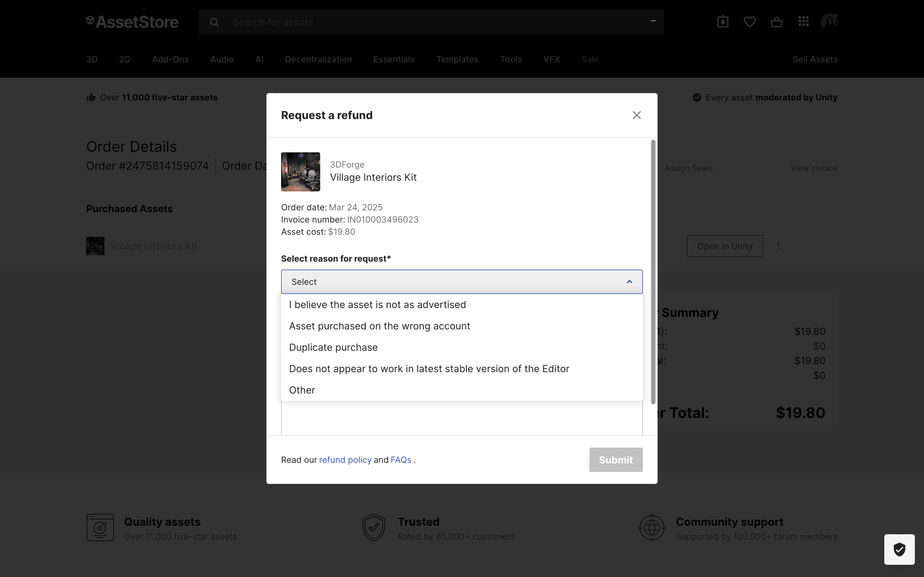Viewport: 924px width, 577px height.
Task: Select 'Duplicate purchase' reason
Action: point(333,347)
